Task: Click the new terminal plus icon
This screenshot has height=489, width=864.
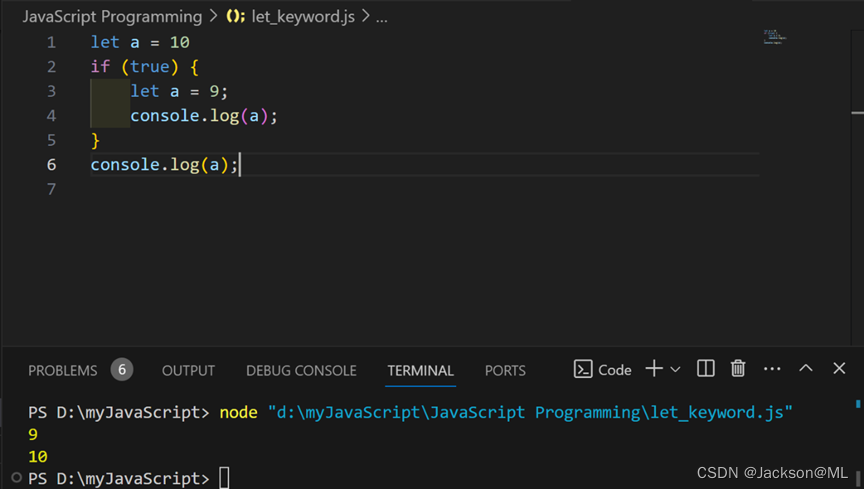Action: tap(653, 369)
